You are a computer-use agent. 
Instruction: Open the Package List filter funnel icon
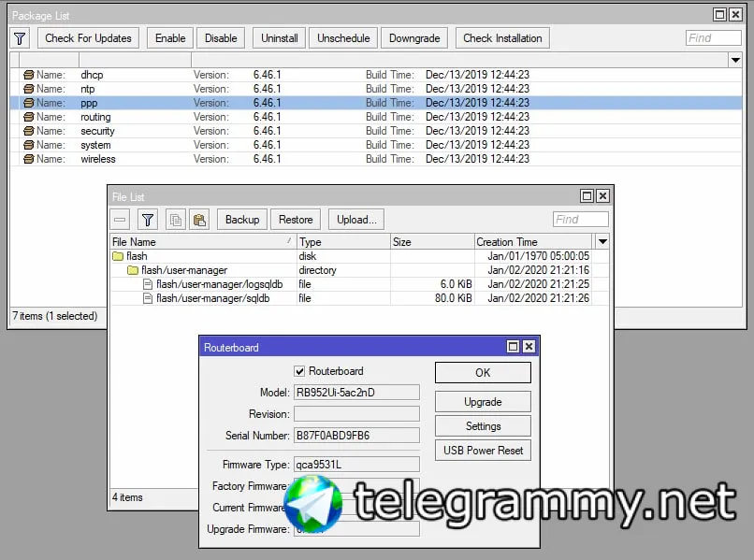20,38
